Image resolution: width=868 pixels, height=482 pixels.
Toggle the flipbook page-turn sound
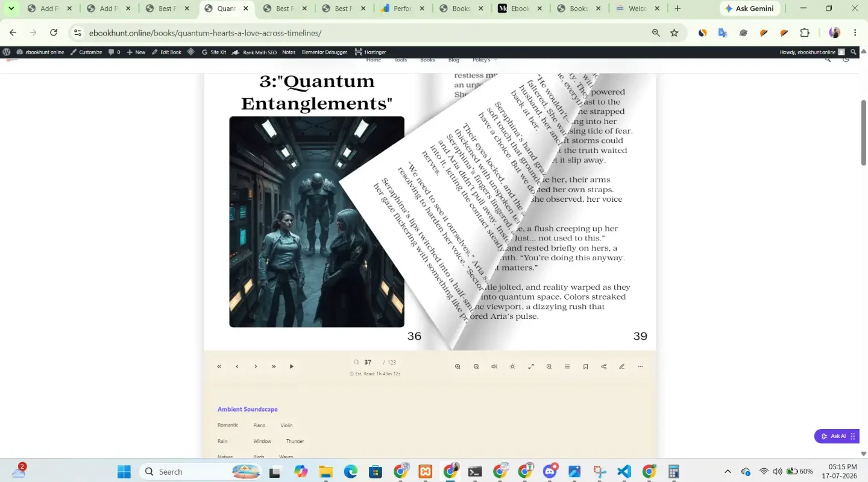(494, 366)
